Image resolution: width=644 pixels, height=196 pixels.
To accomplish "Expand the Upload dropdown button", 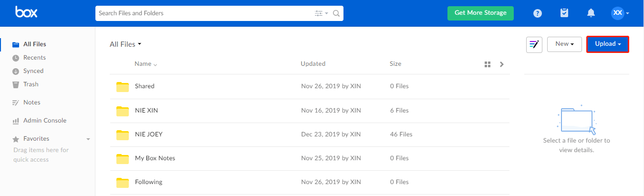I will point(608,44).
